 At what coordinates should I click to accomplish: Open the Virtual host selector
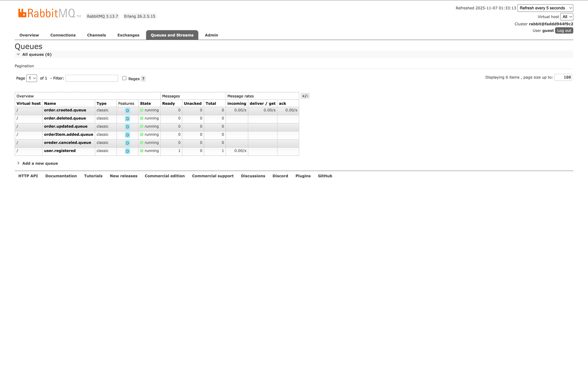coord(567,17)
